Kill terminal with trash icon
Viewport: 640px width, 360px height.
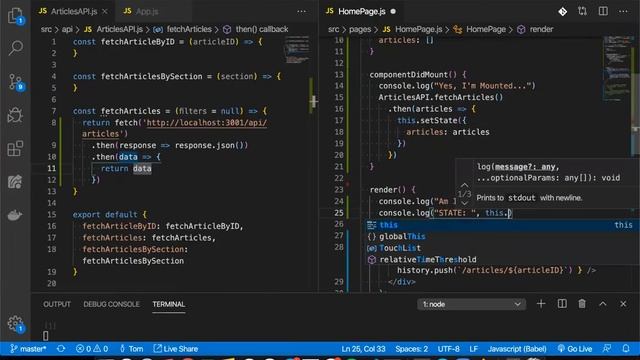click(x=582, y=304)
